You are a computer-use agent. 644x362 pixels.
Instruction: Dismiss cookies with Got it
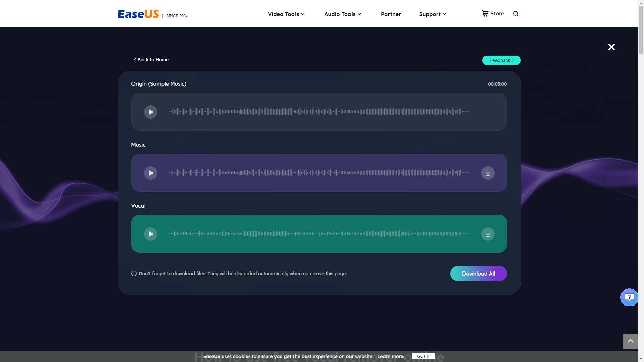(423, 356)
